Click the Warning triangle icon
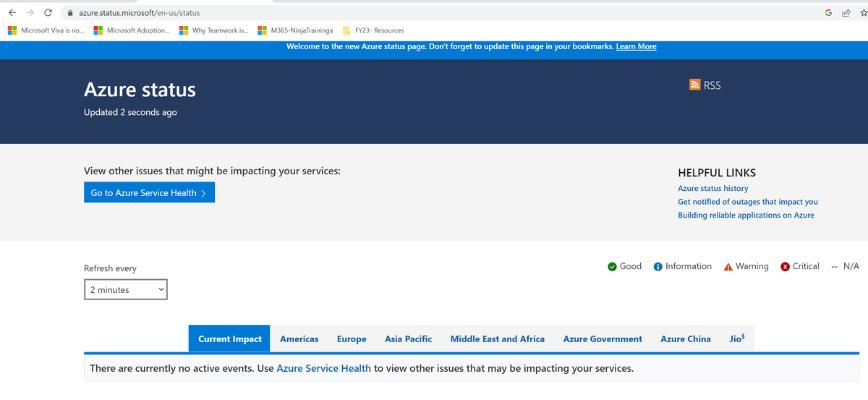 click(728, 266)
